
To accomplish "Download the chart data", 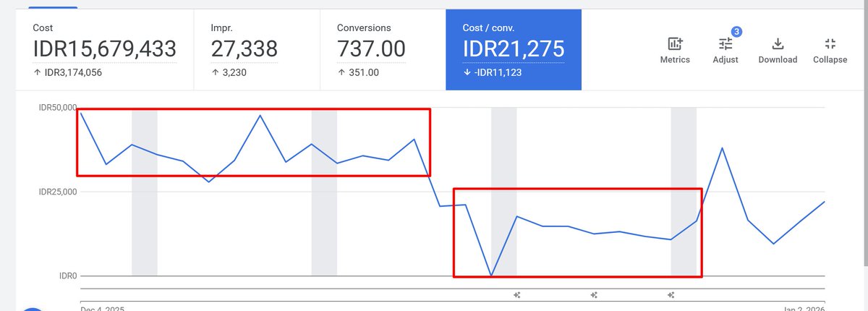I will pos(778,51).
